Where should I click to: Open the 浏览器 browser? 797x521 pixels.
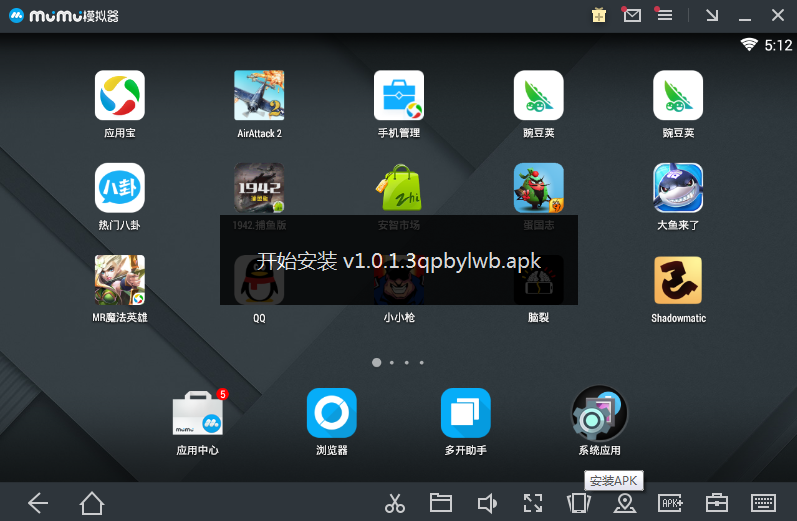point(331,413)
